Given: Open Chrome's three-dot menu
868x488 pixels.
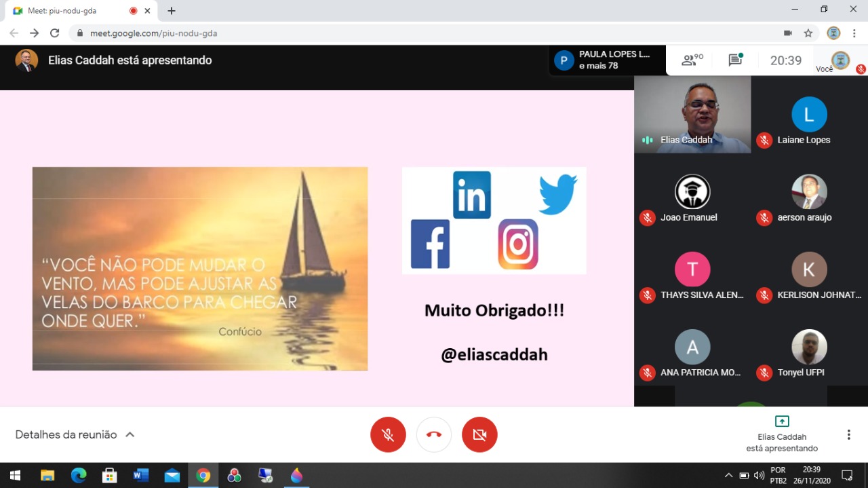Looking at the screenshot, I should [x=854, y=33].
